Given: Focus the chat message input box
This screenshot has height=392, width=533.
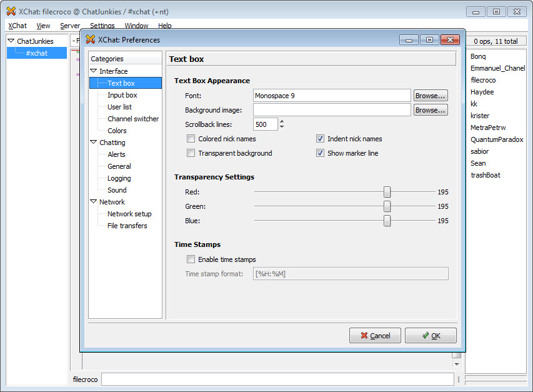Looking at the screenshot, I should pos(277,379).
